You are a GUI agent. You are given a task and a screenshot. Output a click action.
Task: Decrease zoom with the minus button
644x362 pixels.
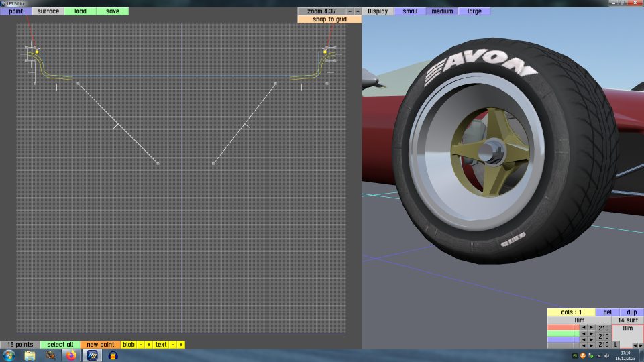coord(350,11)
